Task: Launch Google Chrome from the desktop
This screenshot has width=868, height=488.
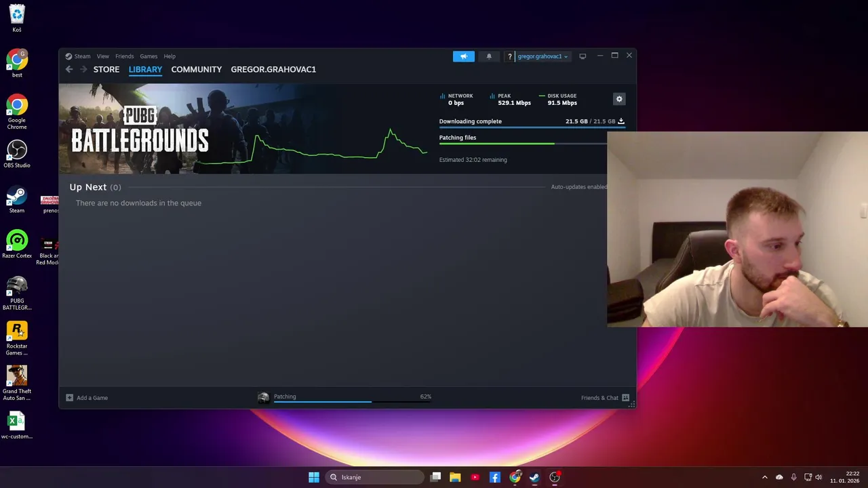Action: (17, 113)
